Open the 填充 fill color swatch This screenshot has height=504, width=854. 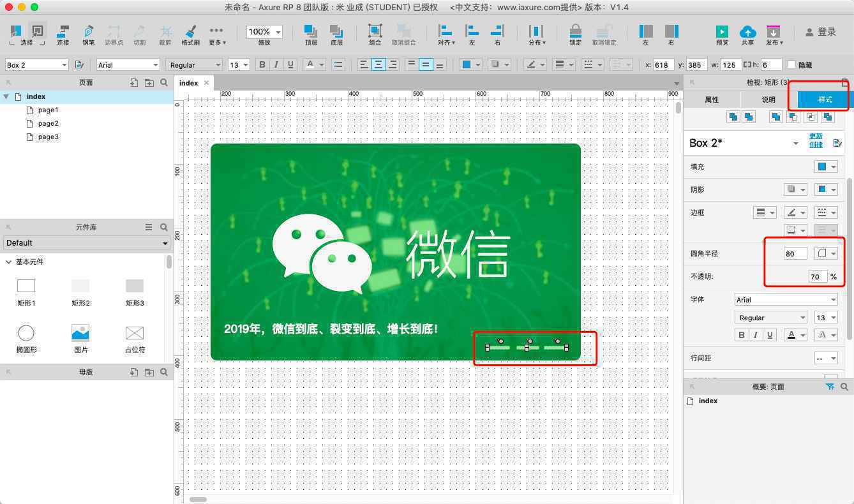826,167
